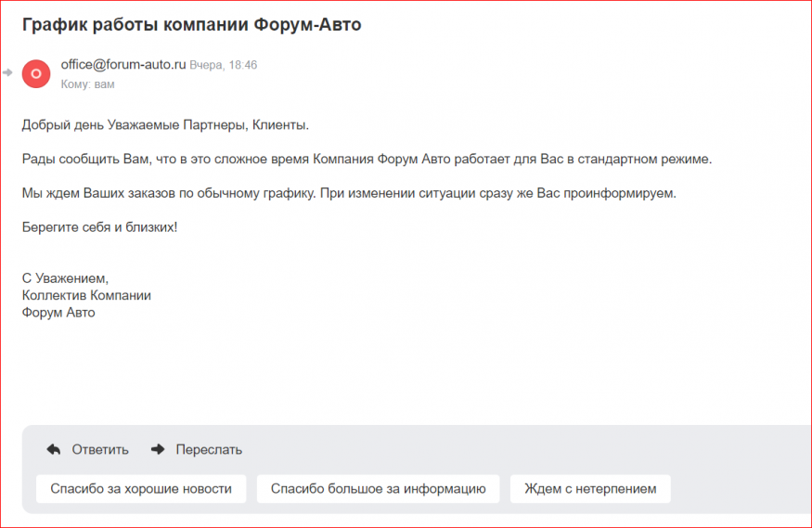This screenshot has height=528, width=812.
Task: Click the paragraph starting 'Рады сообщить Вам'
Action: pyautogui.click(x=367, y=159)
